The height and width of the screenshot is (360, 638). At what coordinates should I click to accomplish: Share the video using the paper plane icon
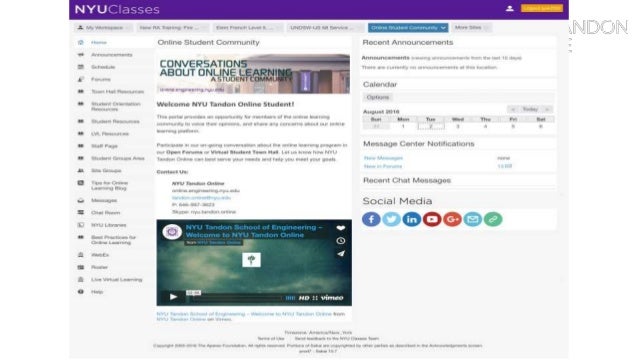coord(341,253)
